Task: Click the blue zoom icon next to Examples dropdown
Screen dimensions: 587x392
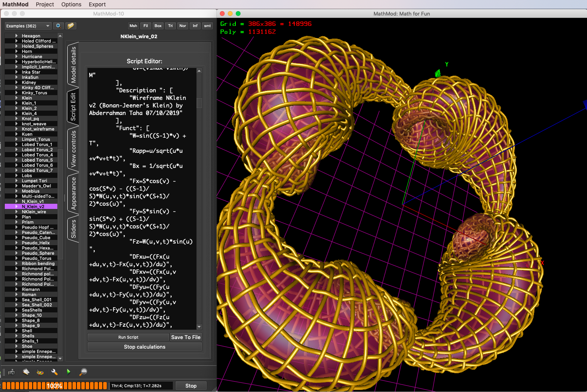Action: pos(58,25)
